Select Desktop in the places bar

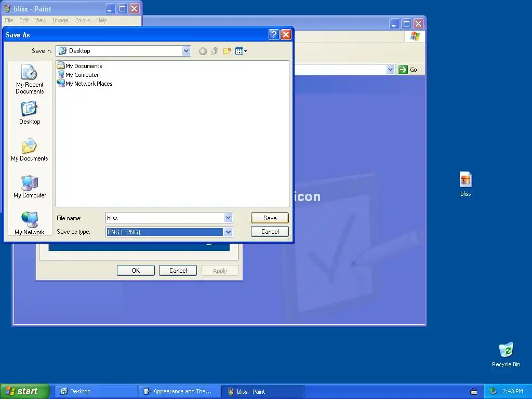tap(30, 113)
